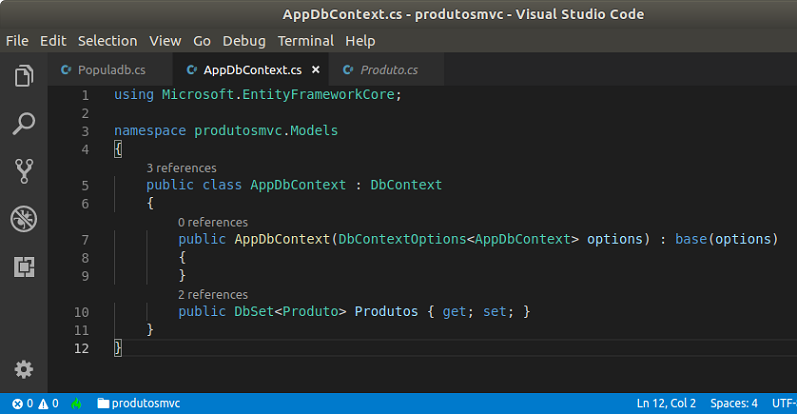
Task: Open the Extensions view icon
Action: [x=24, y=267]
